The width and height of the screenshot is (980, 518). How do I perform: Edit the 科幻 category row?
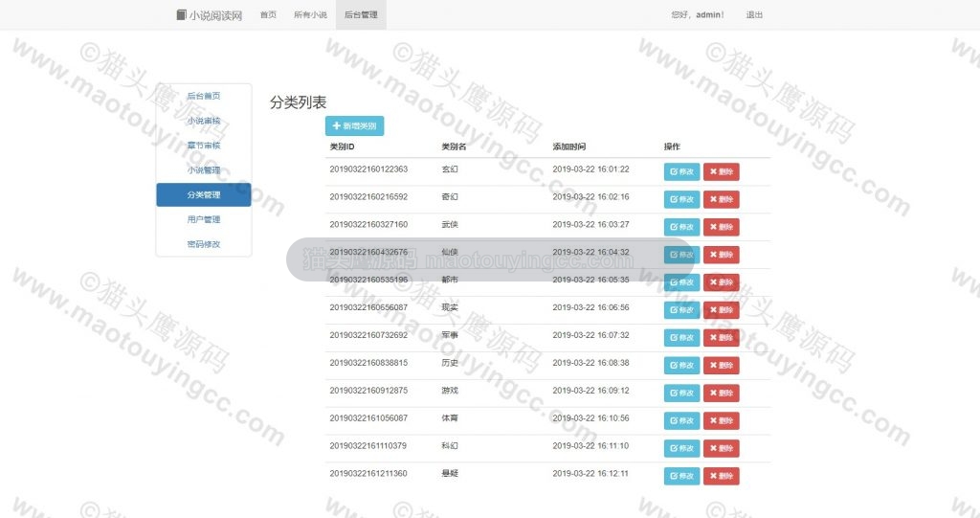(x=681, y=448)
